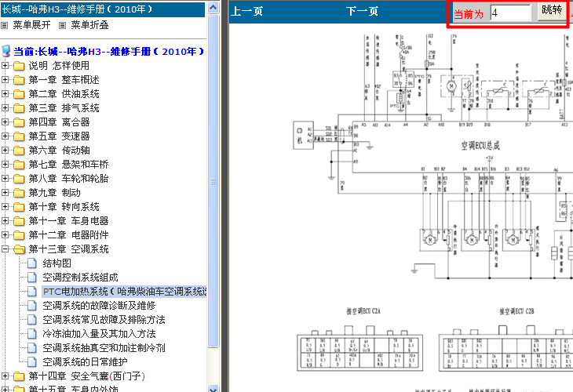This screenshot has height=392, width=573.
Task: Click folder icon of 第七章 悬架和车桥
Action: click(x=19, y=165)
